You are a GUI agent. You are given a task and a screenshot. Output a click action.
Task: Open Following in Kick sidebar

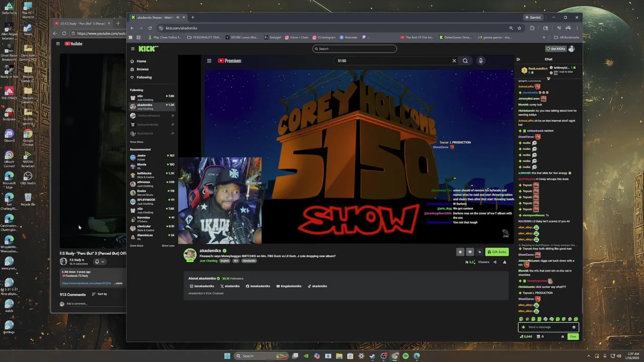(x=141, y=77)
